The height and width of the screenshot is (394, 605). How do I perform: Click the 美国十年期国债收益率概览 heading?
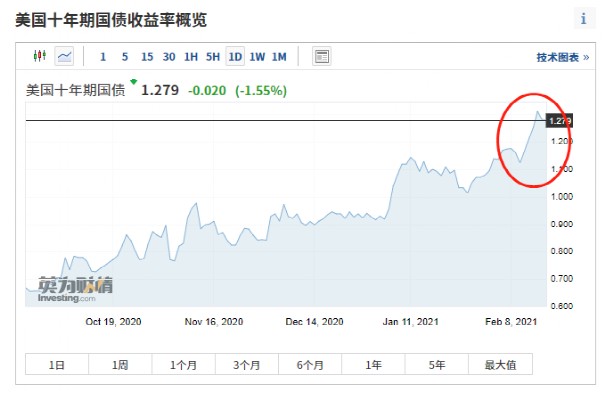(111, 20)
